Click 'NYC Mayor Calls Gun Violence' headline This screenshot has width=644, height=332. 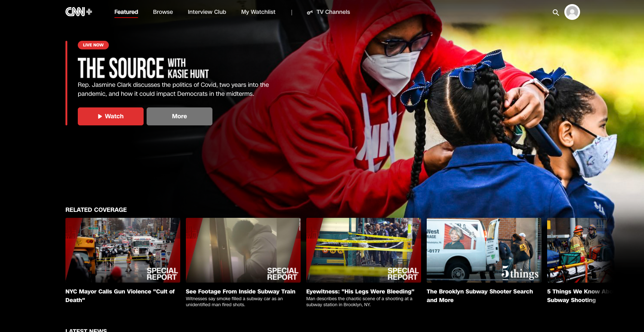click(x=120, y=296)
